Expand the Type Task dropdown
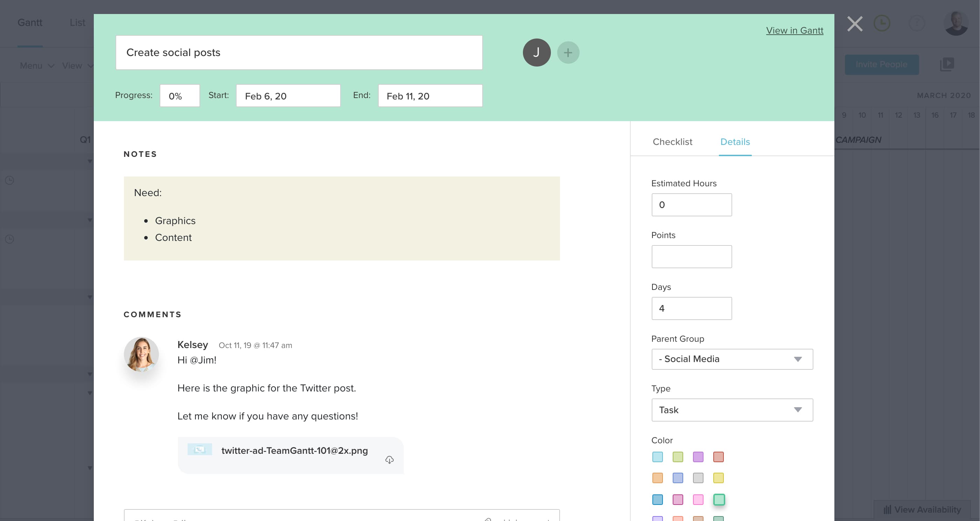This screenshot has width=980, height=521. [732, 410]
